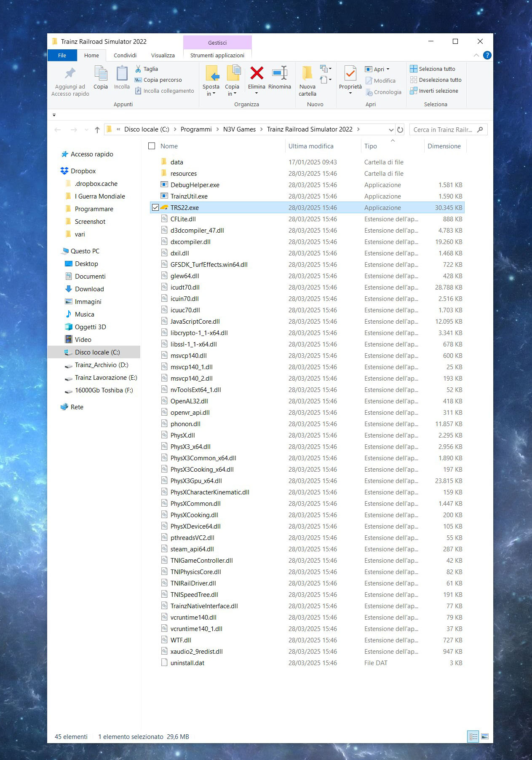532x760 pixels.
Task: Open the Visualizza ribbon tab
Action: (x=163, y=55)
